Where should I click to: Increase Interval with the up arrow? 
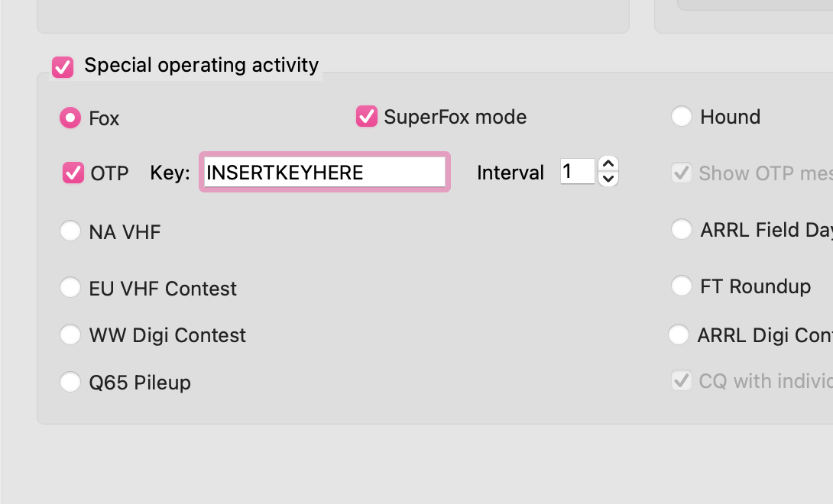(608, 163)
